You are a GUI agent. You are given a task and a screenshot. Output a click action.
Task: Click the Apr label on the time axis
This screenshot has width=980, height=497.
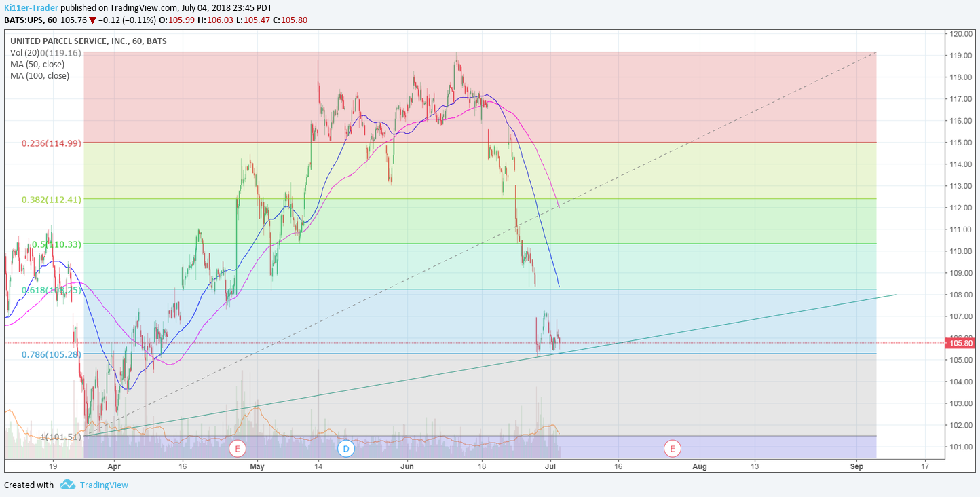(113, 466)
